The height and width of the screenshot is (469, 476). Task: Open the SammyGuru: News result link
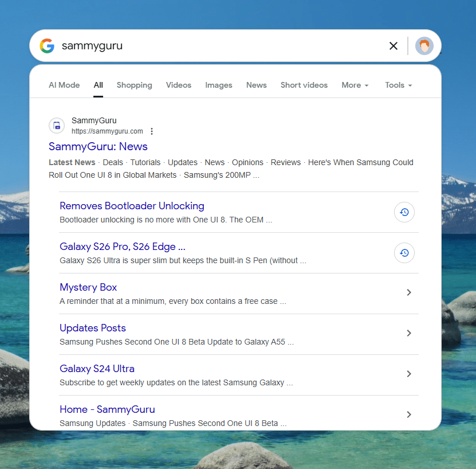point(98,147)
